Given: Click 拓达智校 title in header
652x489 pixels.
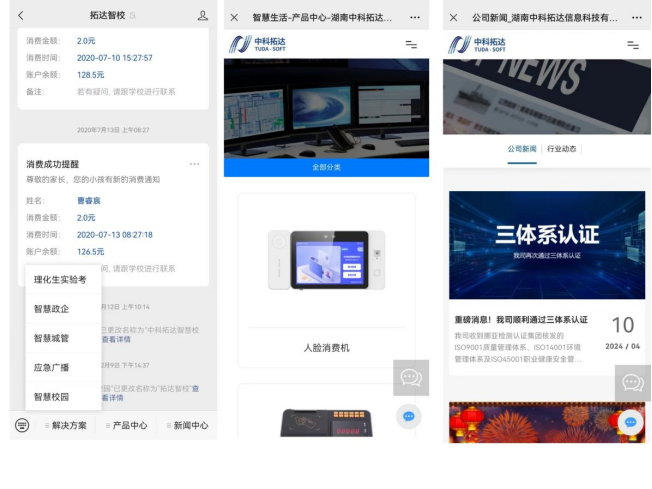Looking at the screenshot, I should [x=108, y=15].
